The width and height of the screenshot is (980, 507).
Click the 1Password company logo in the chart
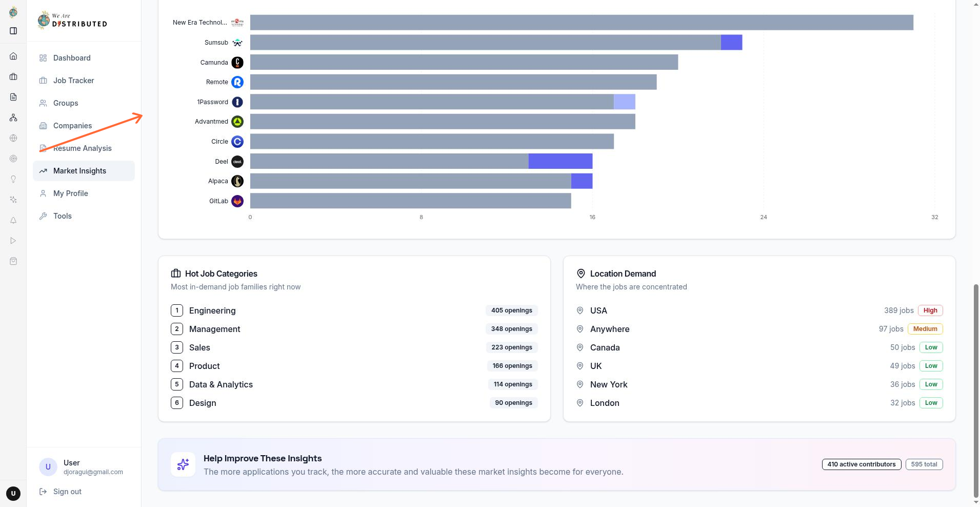coord(237,102)
